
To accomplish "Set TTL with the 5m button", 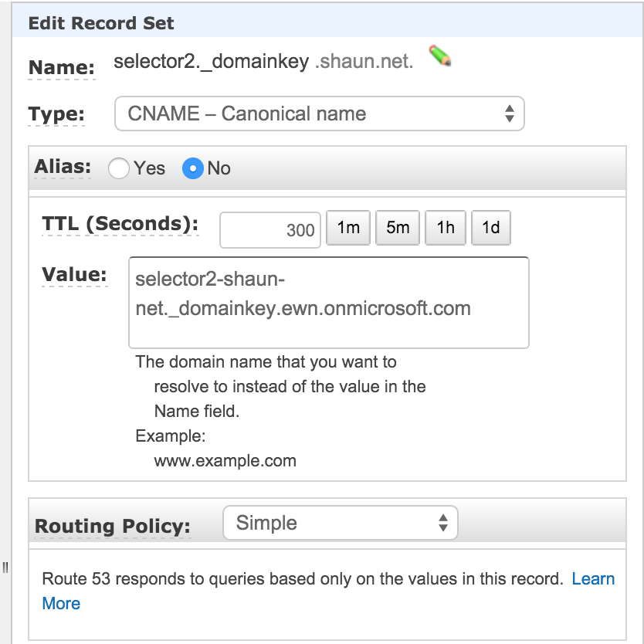I will [397, 228].
